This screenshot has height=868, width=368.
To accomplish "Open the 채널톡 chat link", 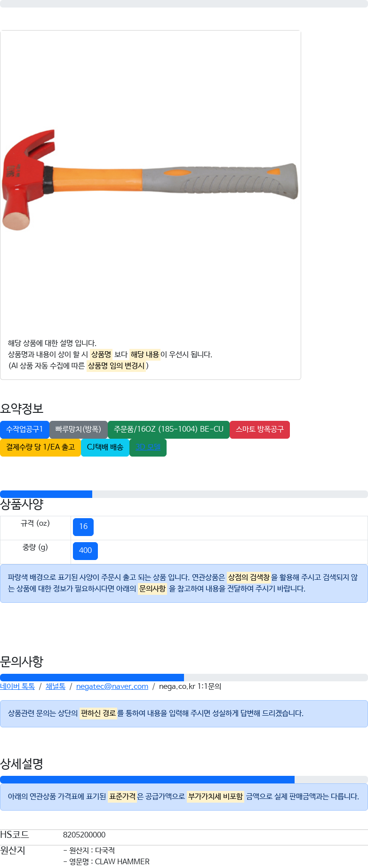I will click(x=56, y=687).
